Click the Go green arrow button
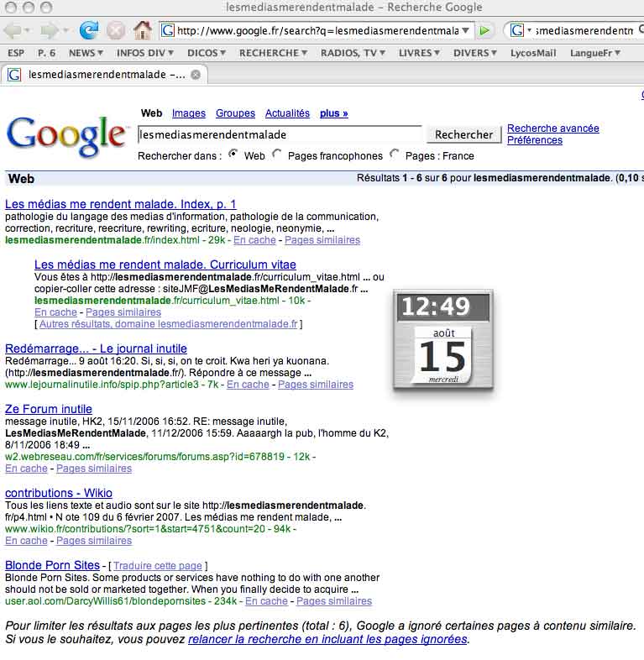The image size is (644, 660). tap(484, 30)
